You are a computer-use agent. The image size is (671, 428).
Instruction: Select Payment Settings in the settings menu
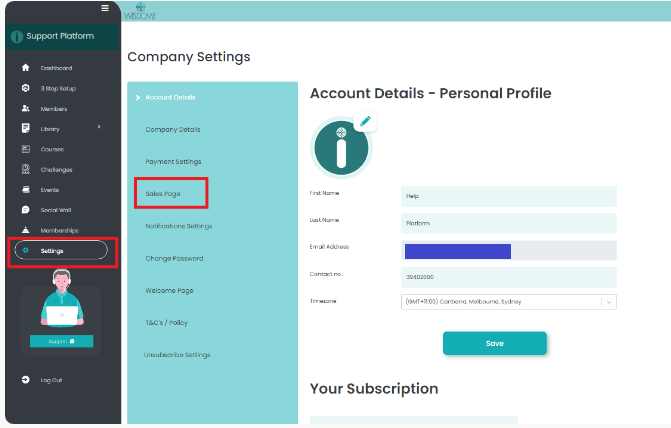pos(173,161)
